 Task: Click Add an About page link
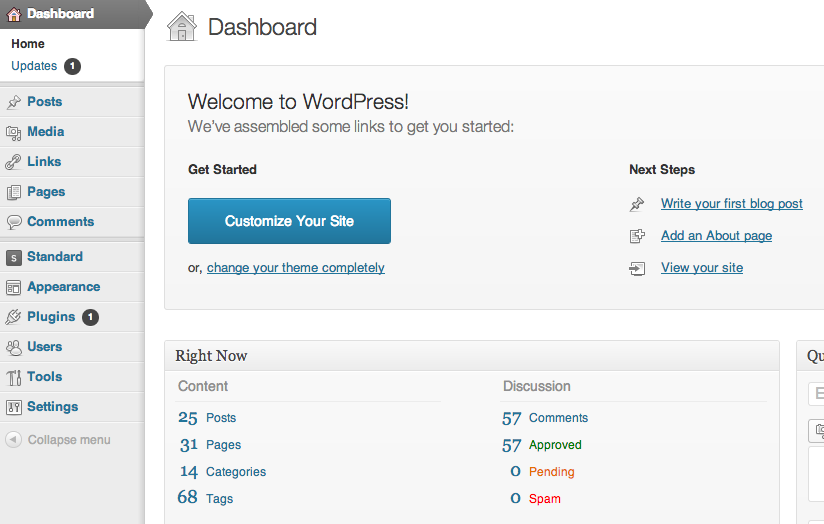pos(716,235)
